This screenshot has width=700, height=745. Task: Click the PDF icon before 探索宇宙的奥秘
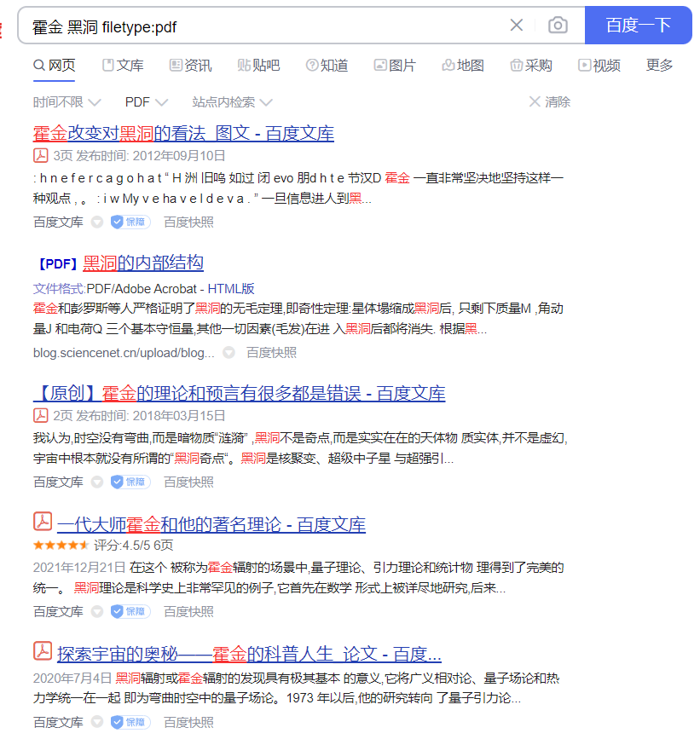point(43,651)
